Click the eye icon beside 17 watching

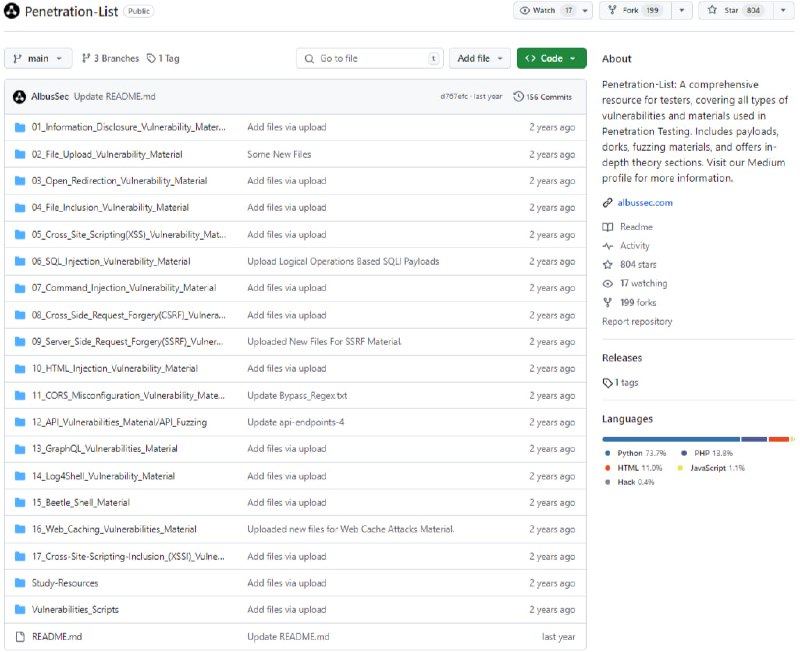pos(607,284)
